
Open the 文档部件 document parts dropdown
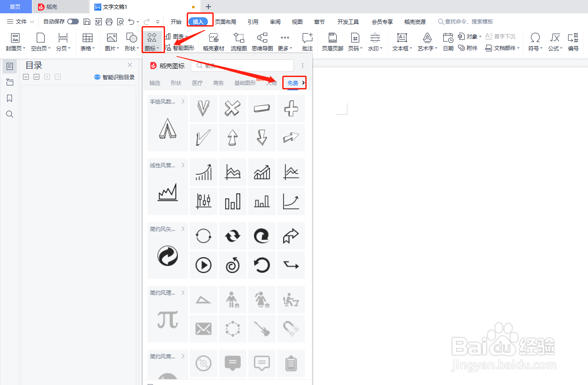503,48
